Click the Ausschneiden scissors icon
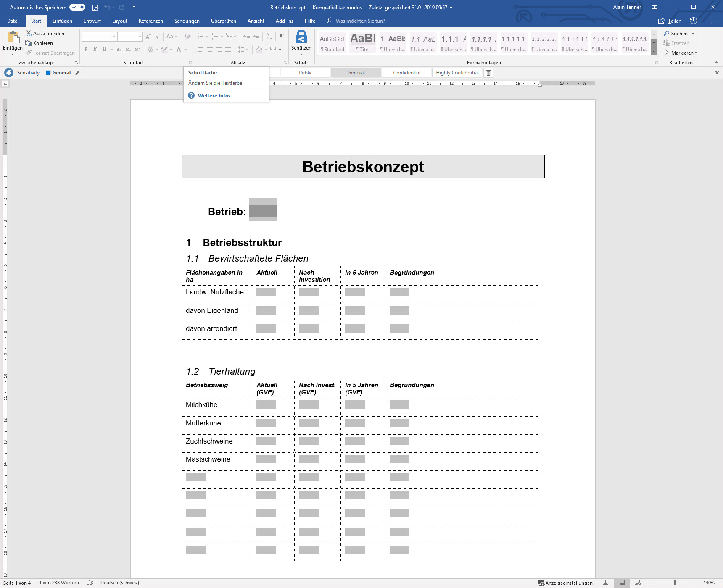The width and height of the screenshot is (723, 588). [x=29, y=33]
